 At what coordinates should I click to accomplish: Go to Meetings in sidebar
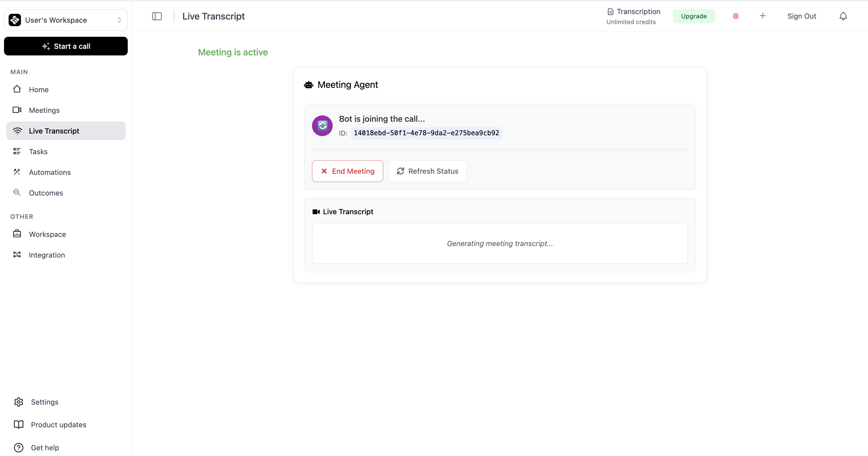(x=44, y=110)
